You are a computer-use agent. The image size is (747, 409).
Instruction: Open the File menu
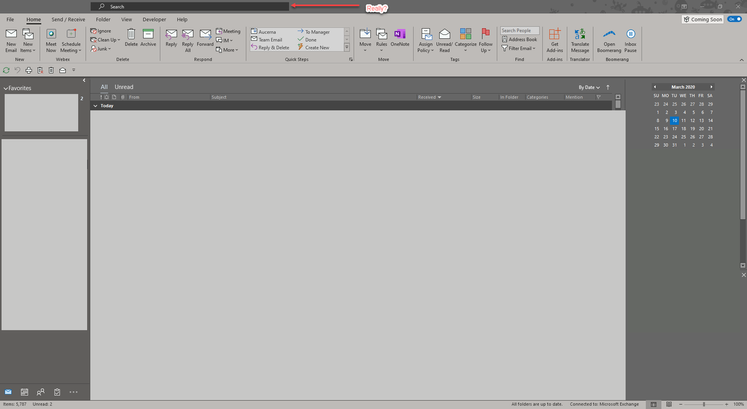coord(10,20)
